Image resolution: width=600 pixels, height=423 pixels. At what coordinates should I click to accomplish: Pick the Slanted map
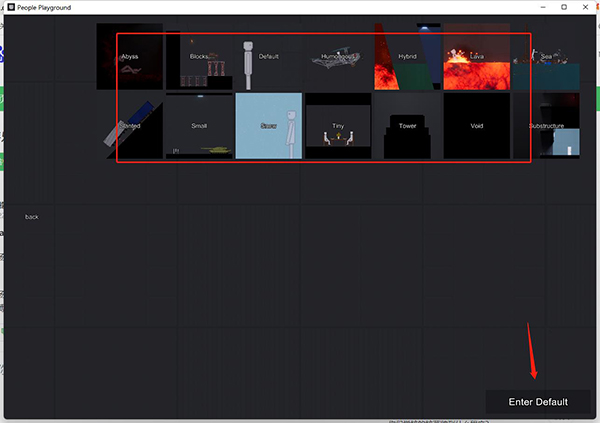130,126
